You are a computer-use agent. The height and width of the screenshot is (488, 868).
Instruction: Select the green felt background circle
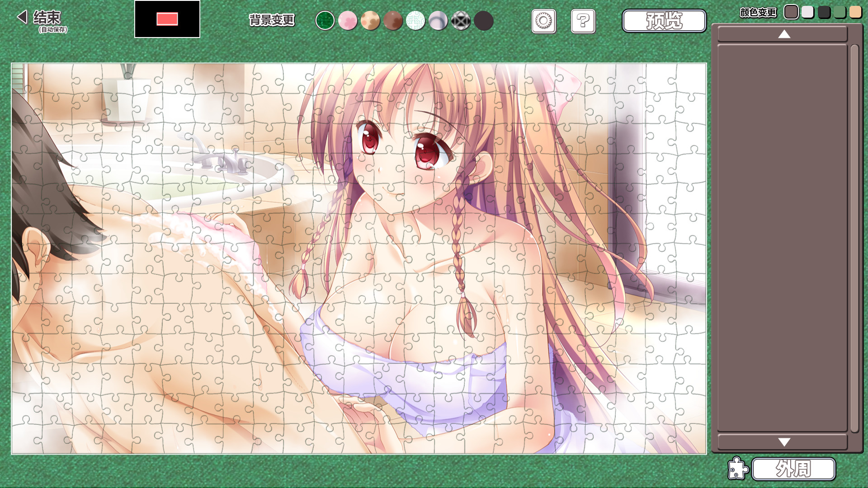[325, 21]
